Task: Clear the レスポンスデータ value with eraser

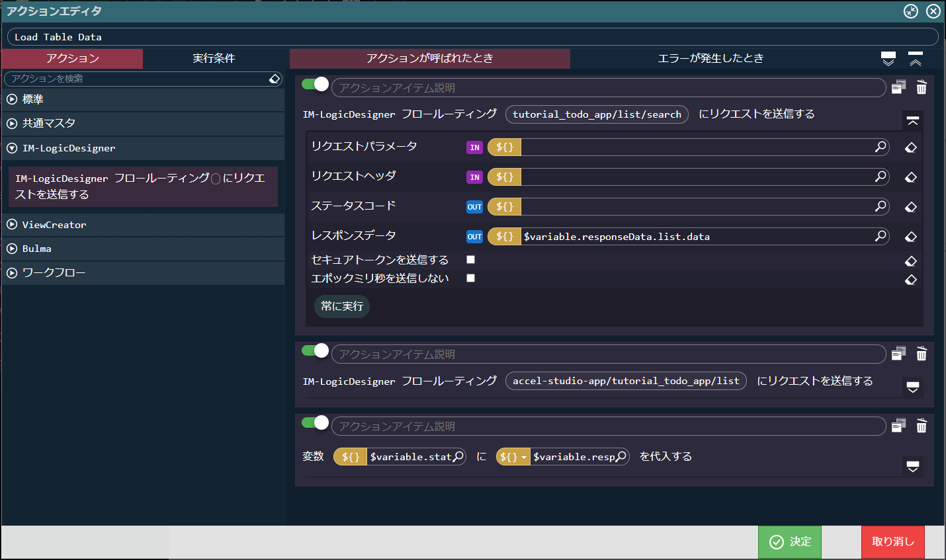Action: pos(911,237)
